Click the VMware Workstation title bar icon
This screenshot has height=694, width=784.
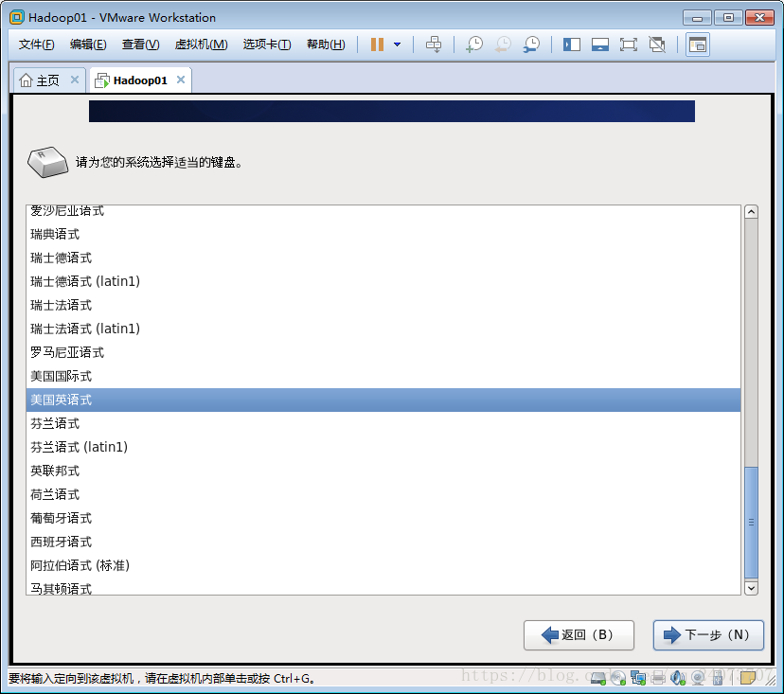point(16,17)
